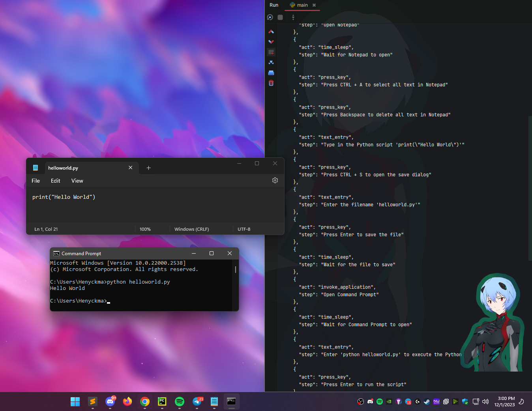Open the Edit menu in Notepad

coord(55,181)
